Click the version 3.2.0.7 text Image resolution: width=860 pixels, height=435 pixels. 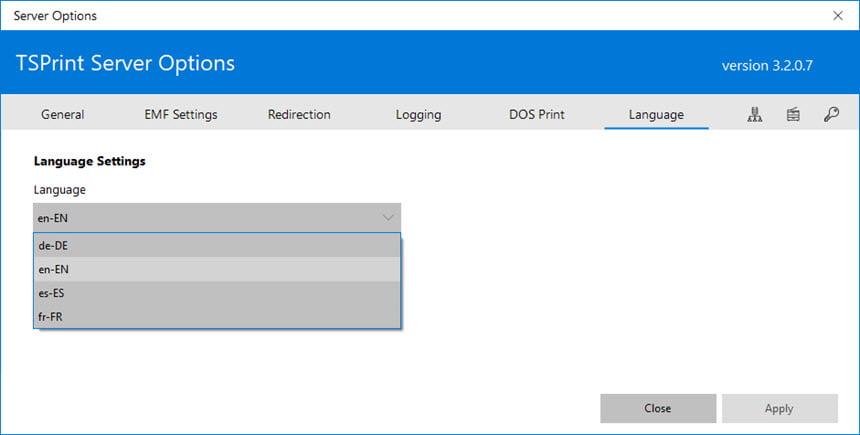click(767, 65)
